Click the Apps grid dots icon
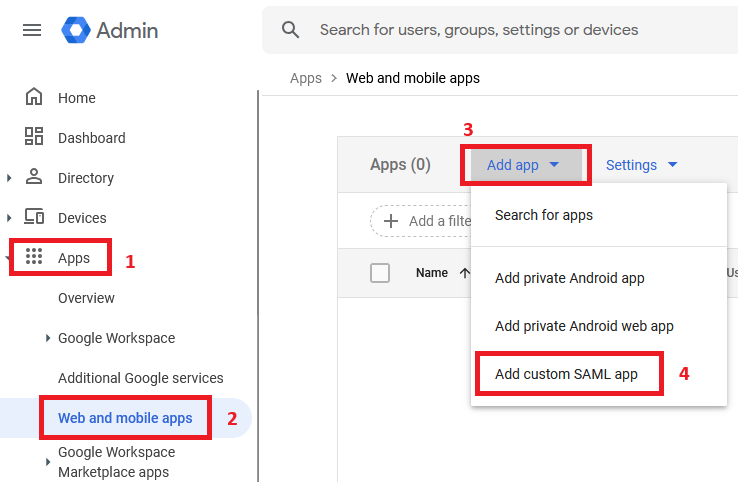The width and height of the screenshot is (738, 482). (x=34, y=257)
